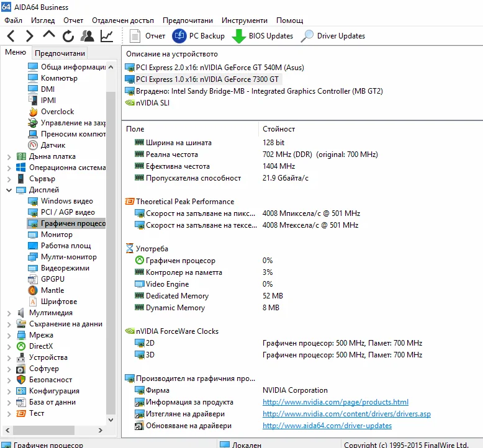This screenshot has height=448, width=483.
Task: Open the Файл menu
Action: click(x=13, y=20)
